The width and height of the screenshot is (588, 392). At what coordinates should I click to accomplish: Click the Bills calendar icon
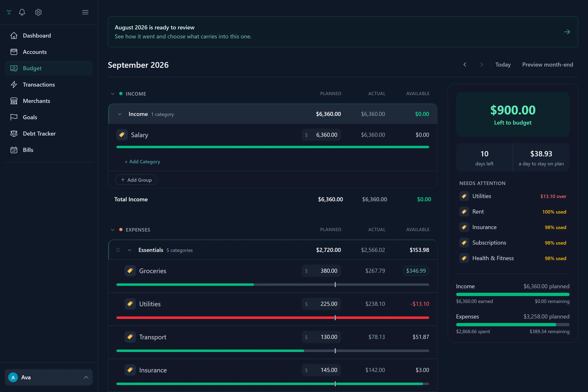(14, 150)
